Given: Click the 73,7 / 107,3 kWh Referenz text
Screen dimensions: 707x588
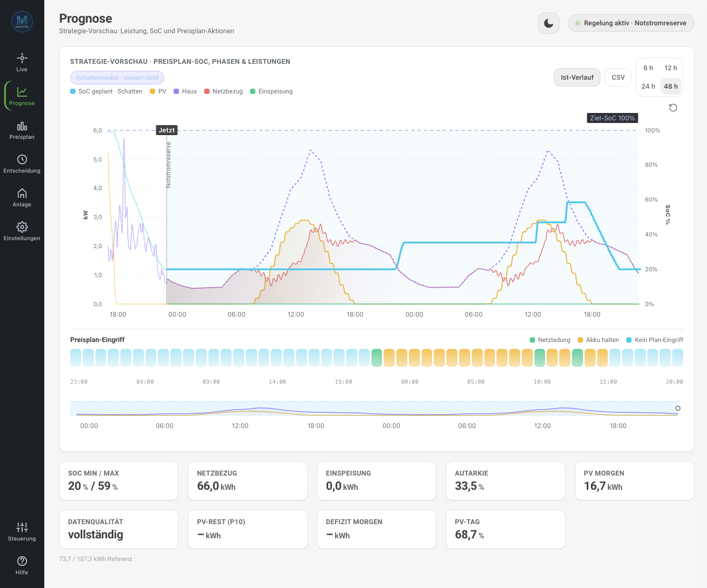Looking at the screenshot, I should coord(95,559).
